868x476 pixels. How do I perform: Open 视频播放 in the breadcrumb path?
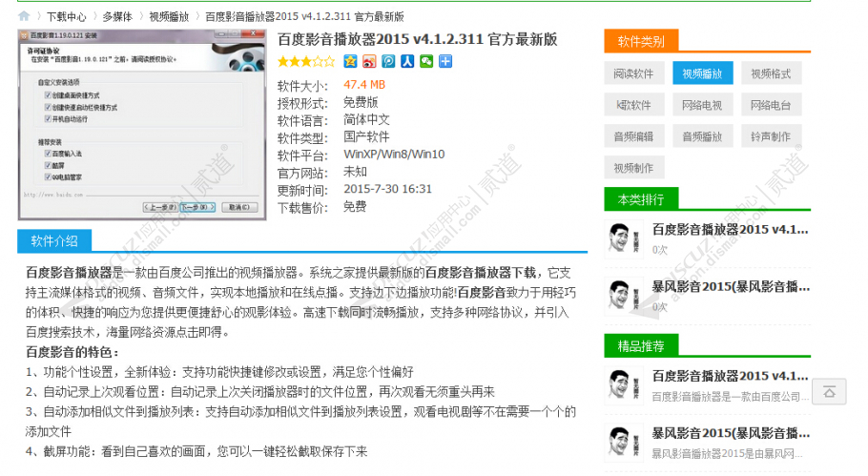click(169, 16)
